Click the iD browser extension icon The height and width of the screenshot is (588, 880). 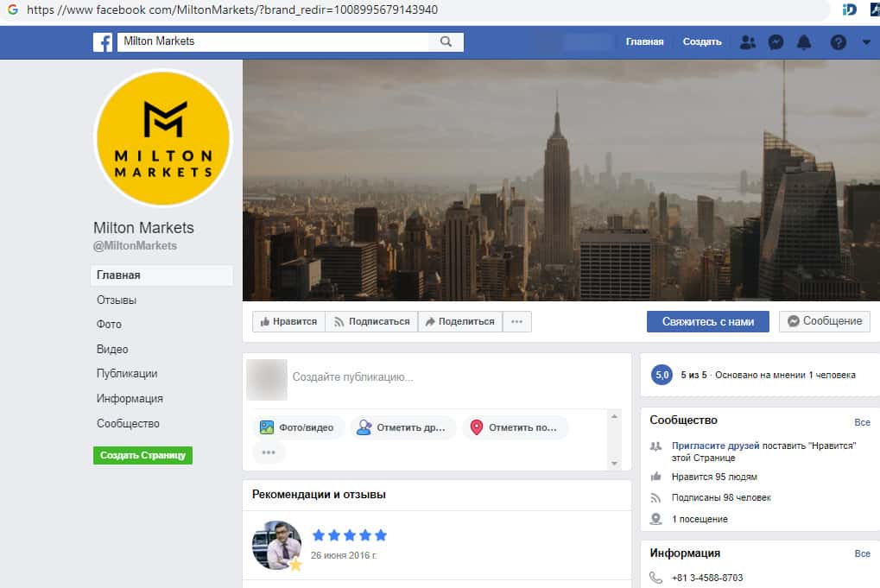(x=849, y=9)
